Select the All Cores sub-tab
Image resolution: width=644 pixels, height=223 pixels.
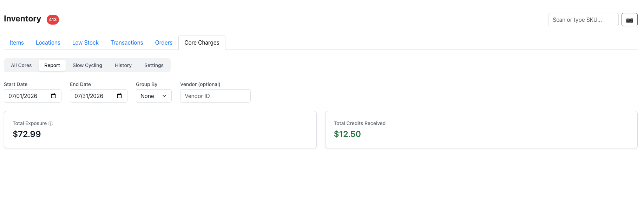pos(21,65)
